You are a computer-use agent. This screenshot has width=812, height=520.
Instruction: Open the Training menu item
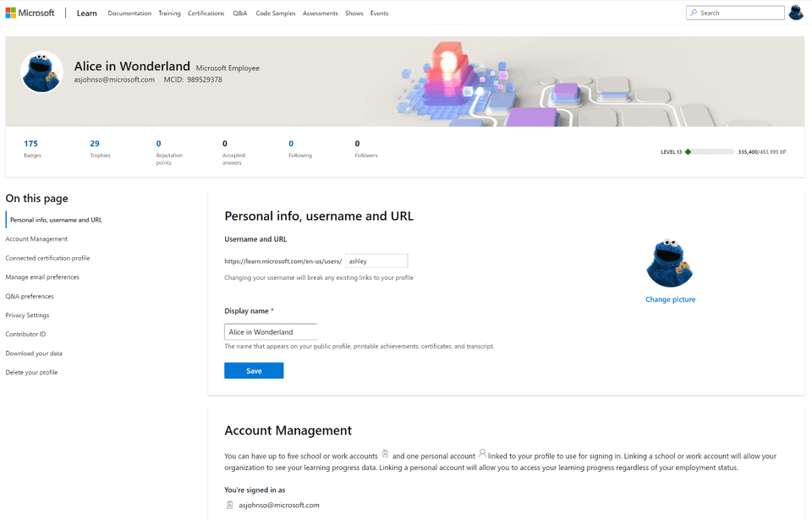(169, 13)
